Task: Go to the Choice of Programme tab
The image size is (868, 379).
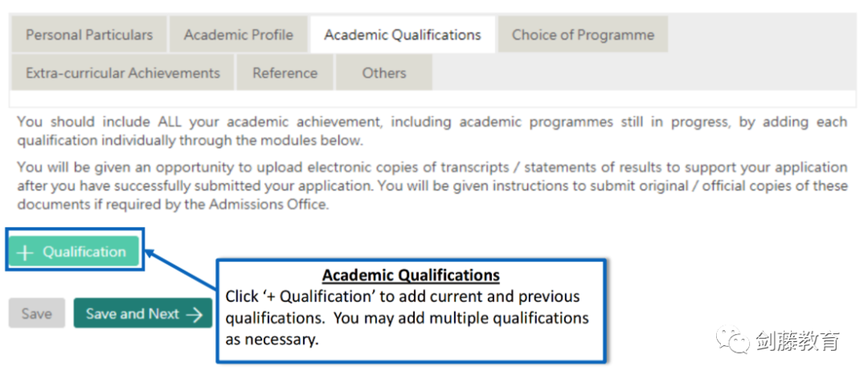Action: pyautogui.click(x=583, y=35)
